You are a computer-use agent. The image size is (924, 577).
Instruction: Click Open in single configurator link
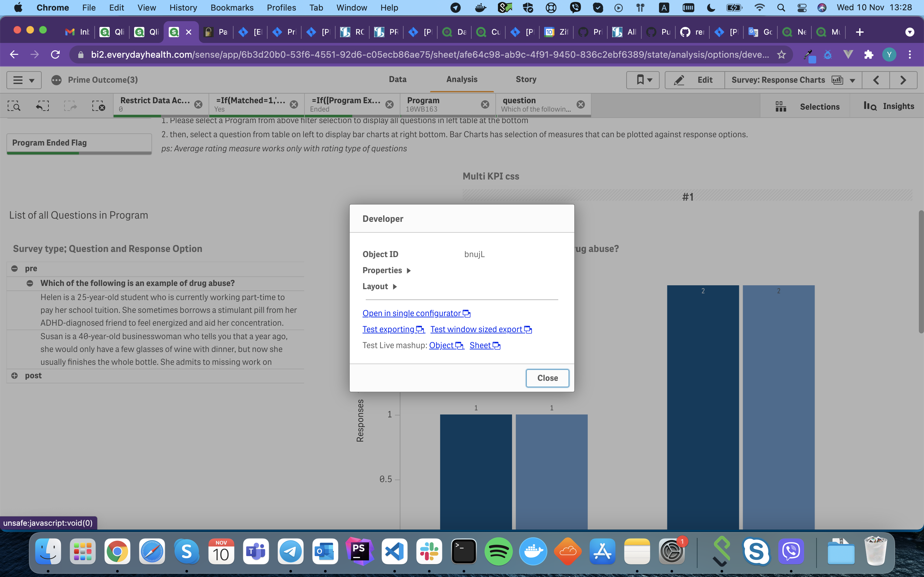click(x=412, y=313)
